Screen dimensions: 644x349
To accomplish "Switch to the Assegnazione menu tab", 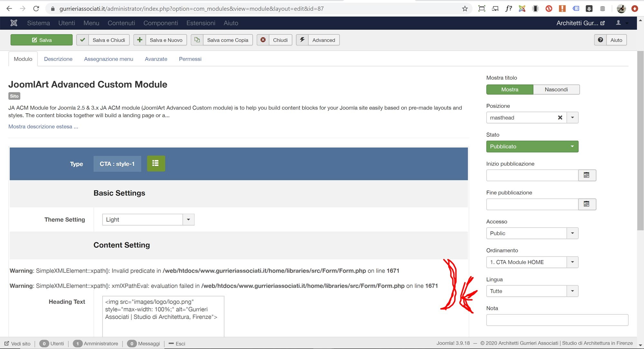I will point(109,59).
